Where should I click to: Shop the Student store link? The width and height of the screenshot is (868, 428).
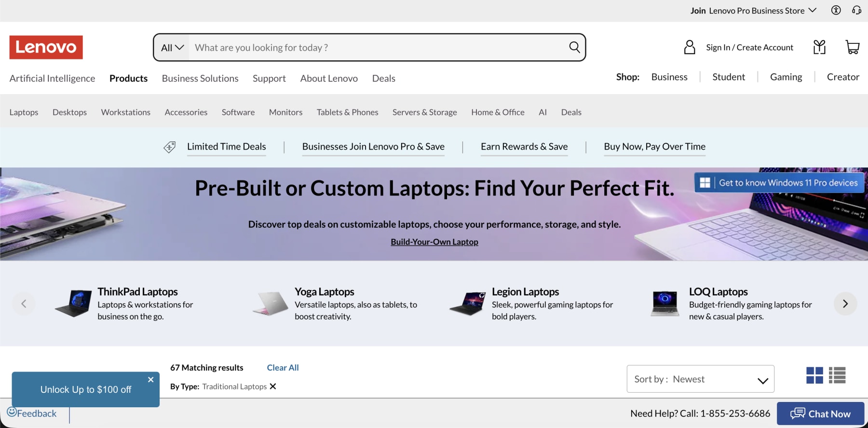pos(729,77)
